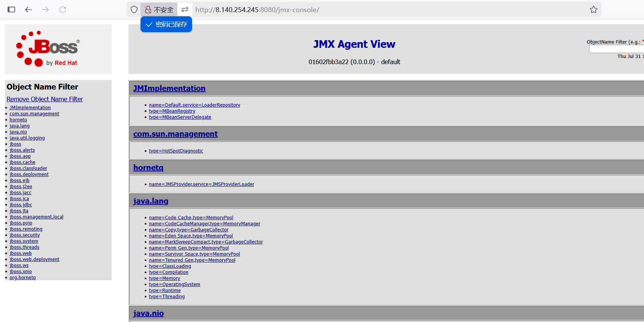Open type=MBeanRegistry MBean link
Screen dimensions: 644x322
(x=172, y=111)
